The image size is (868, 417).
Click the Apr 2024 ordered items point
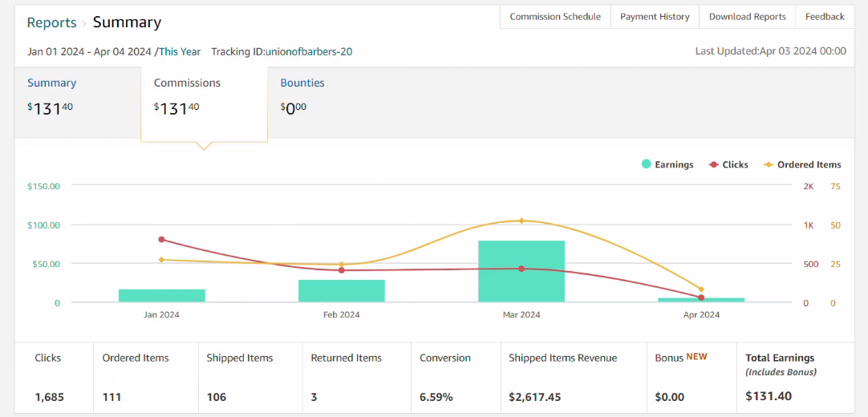coord(701,289)
